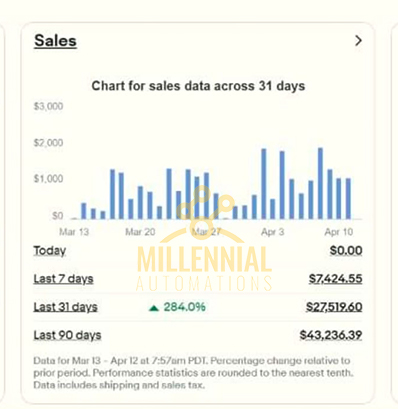Select the $0.00 today amount
Screen dimensions: 398x409
(x=346, y=251)
